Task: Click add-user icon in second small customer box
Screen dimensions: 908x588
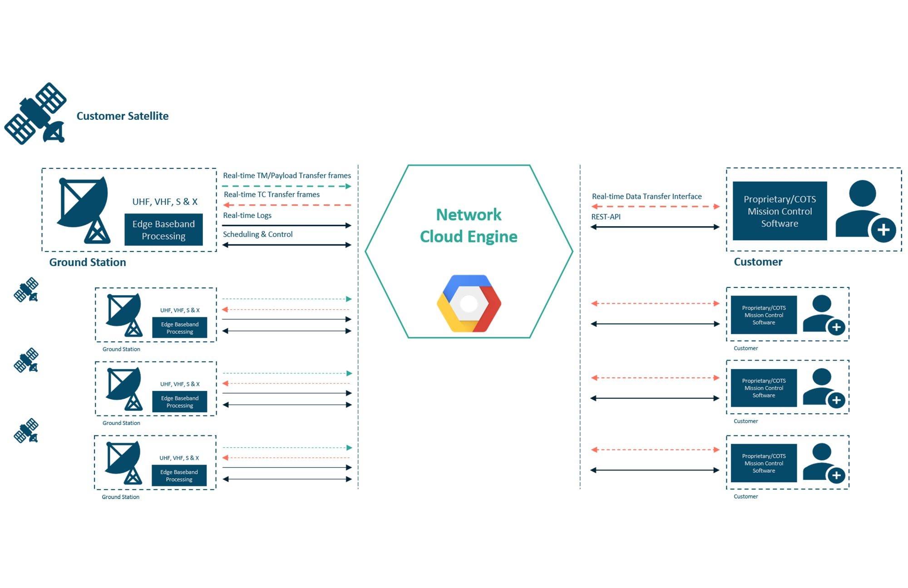Action: point(824,389)
